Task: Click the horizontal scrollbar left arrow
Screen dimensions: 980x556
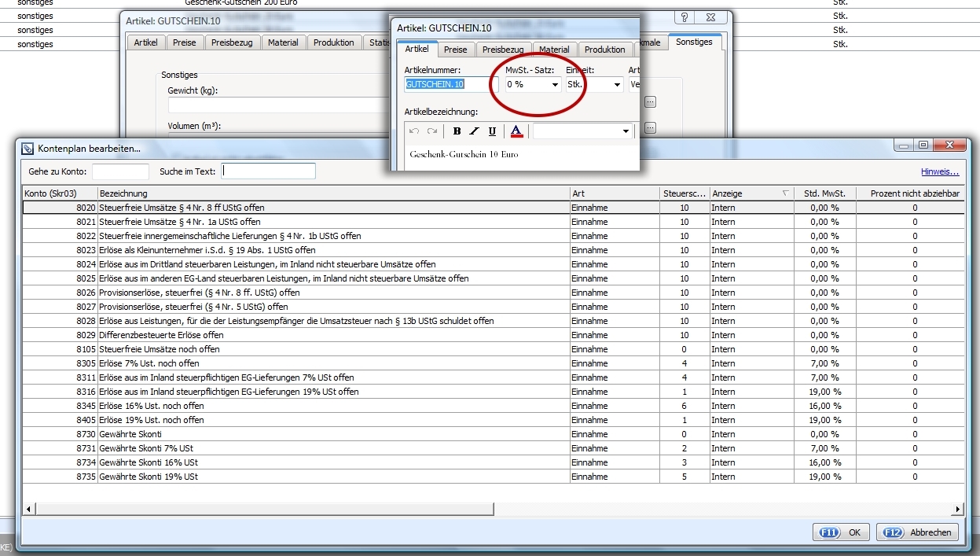Action: click(x=29, y=509)
